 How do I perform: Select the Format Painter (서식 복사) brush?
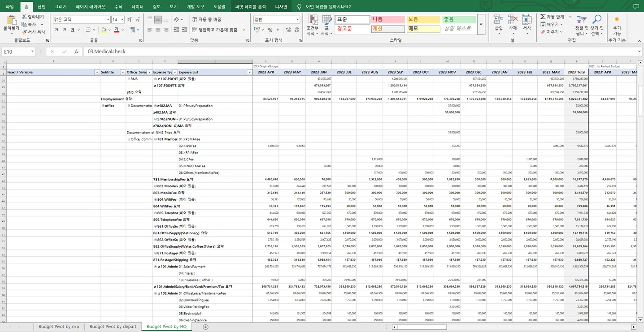click(x=25, y=32)
